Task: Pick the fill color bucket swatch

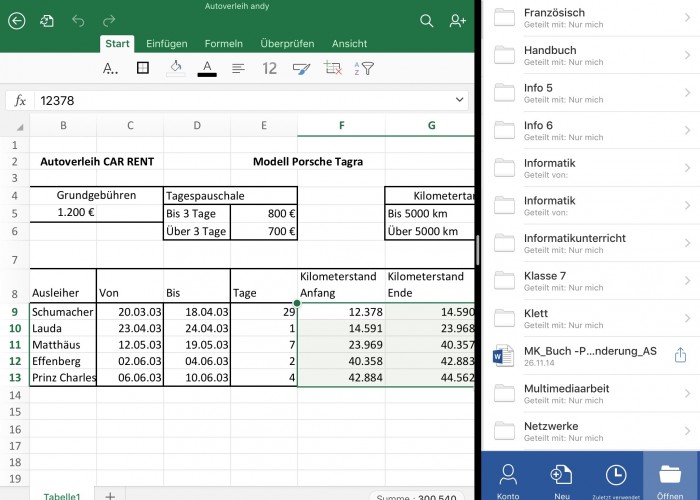Action: 175,68
